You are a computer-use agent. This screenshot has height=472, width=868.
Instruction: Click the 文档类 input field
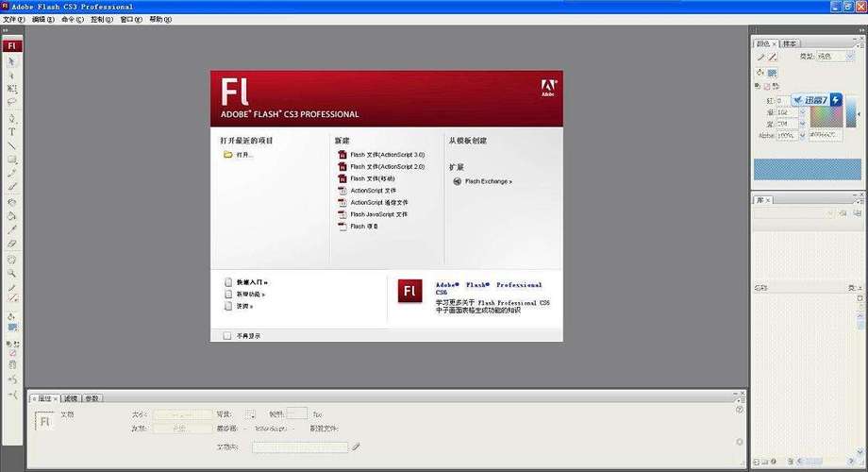[x=300, y=447]
